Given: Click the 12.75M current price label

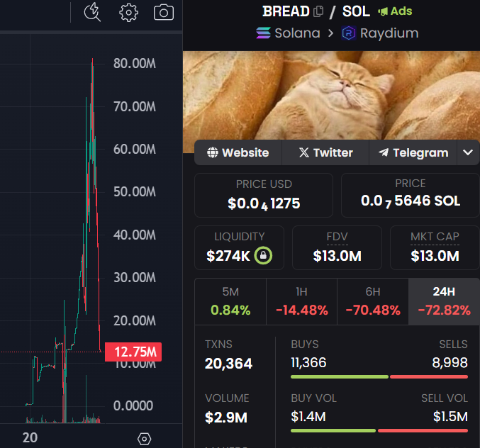Looking at the screenshot, I should pyautogui.click(x=133, y=352).
